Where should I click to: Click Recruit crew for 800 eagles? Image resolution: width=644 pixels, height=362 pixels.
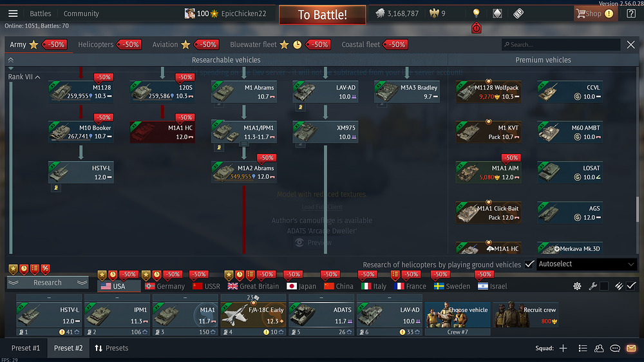526,315
